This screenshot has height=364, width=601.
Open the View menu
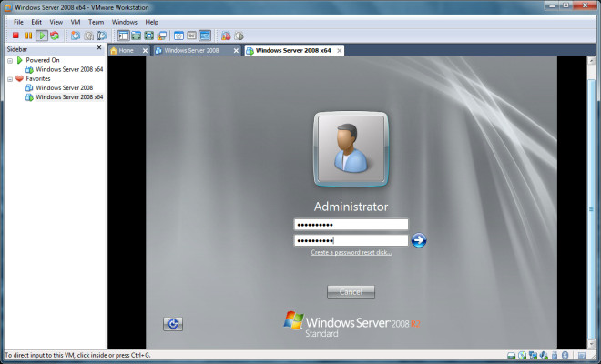56,22
